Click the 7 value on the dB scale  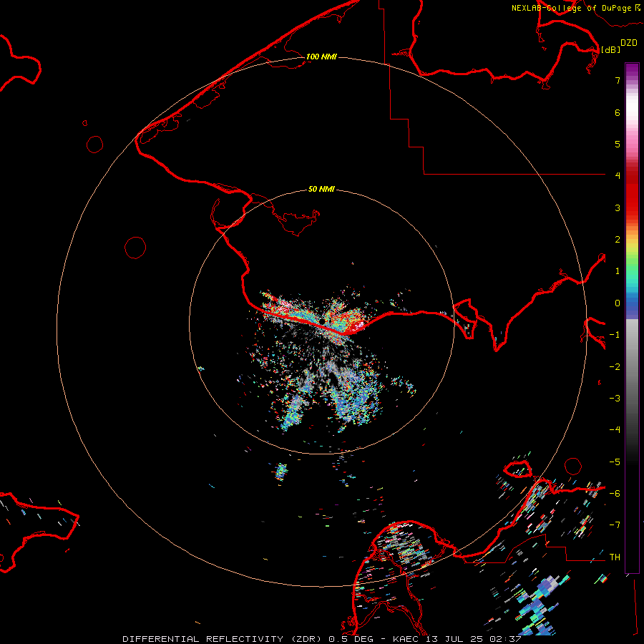618,80
